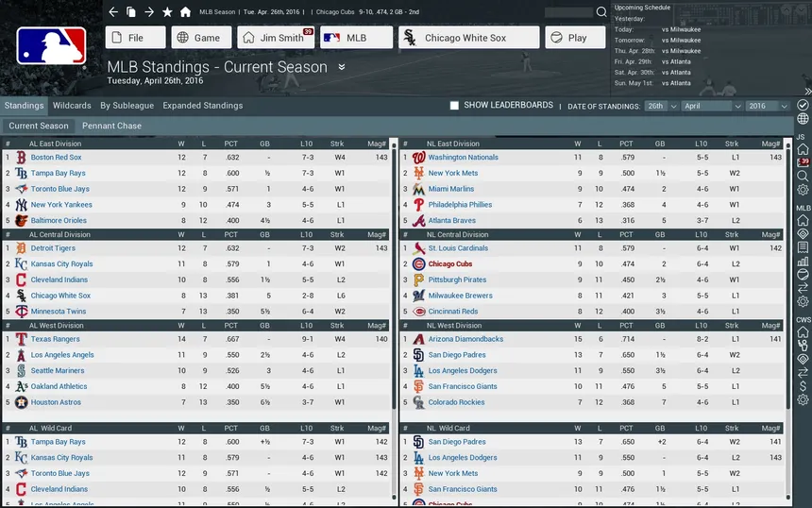
Task: Open the MLB section home icon
Action: [803, 221]
